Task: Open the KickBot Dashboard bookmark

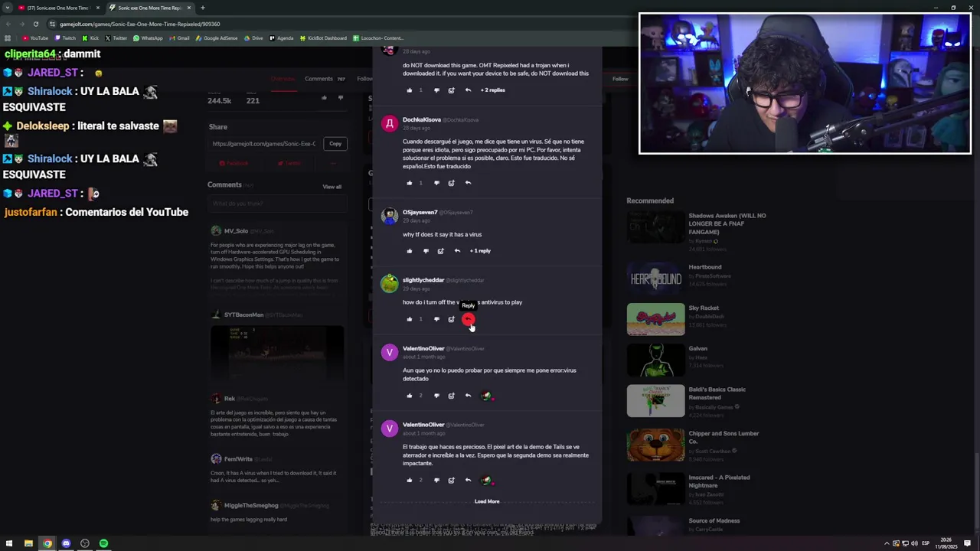Action: coord(323,38)
